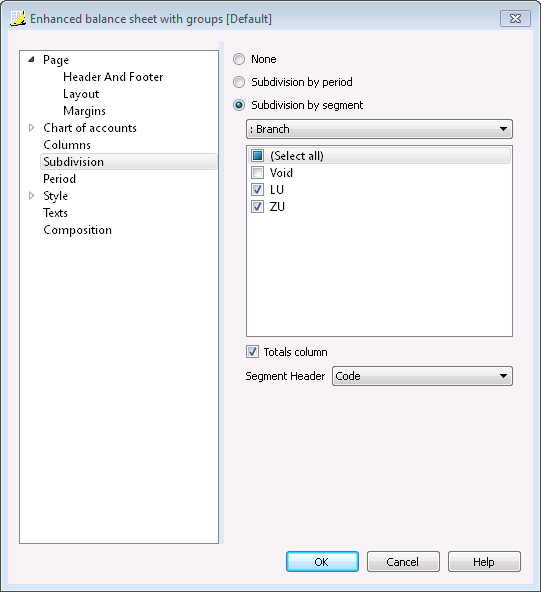
Task: Disable the Totals column checkbox
Action: [252, 352]
